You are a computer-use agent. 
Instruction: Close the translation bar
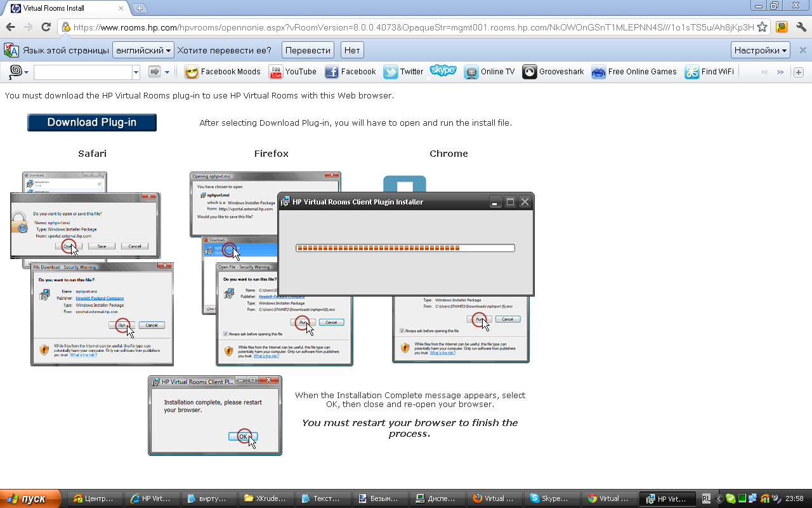802,50
